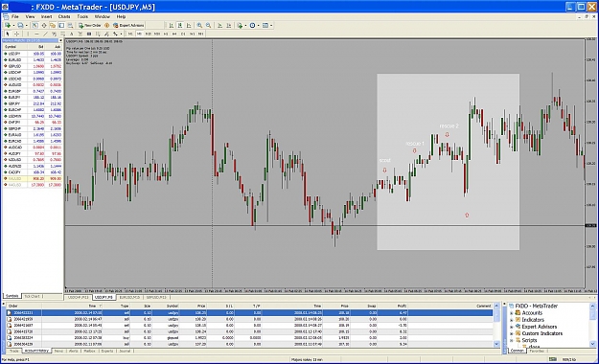Expand the Accounts node in Navigator
This screenshot has width=599, height=364.
coord(512,313)
